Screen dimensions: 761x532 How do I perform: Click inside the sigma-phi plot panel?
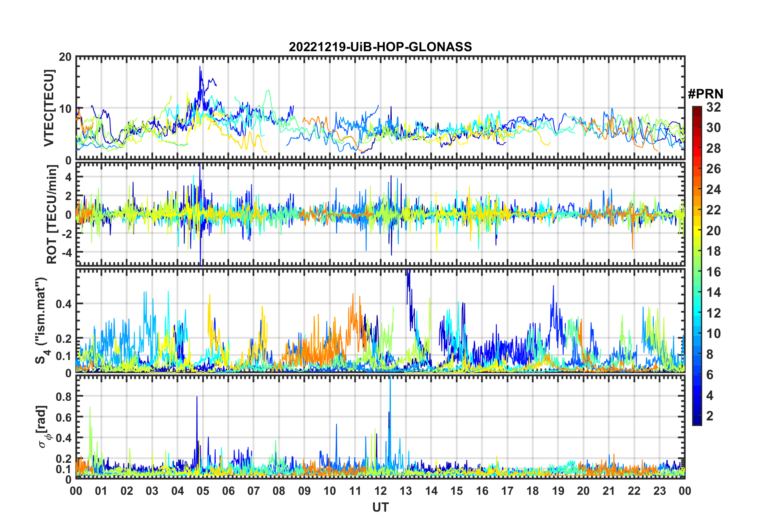pos(380,427)
